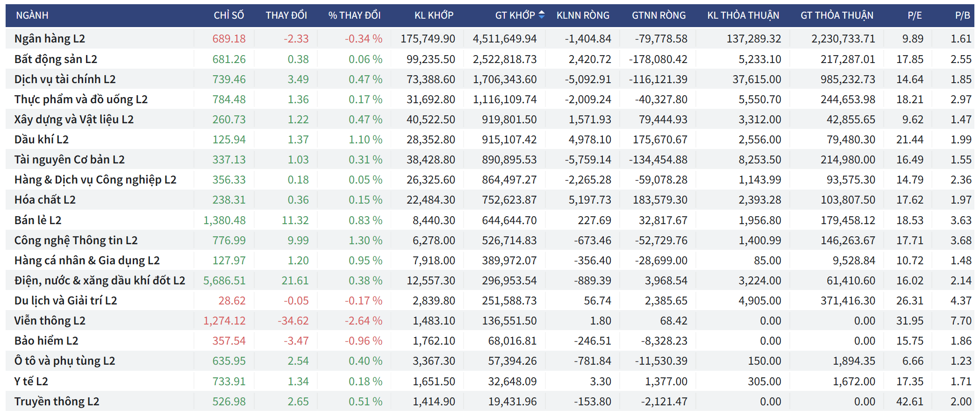The width and height of the screenshot is (980, 417).
Task: Click Thực phẩm và đồ uống L2
Action: [81, 99]
